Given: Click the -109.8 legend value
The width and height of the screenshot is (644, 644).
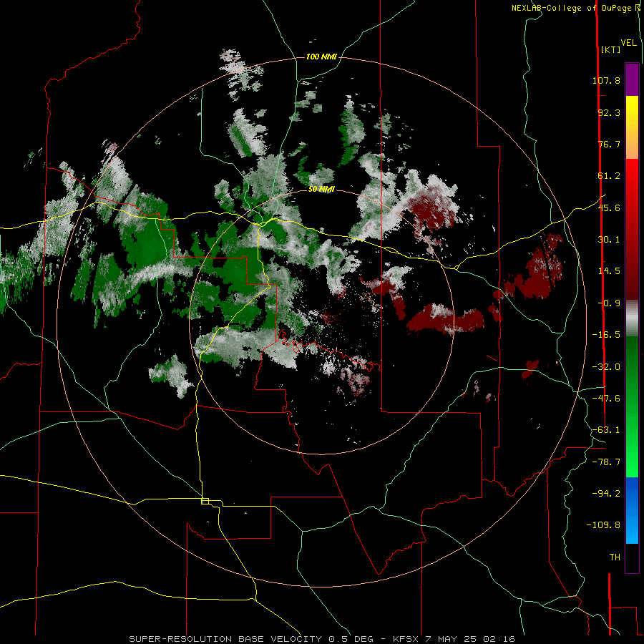Looking at the screenshot, I should click(x=603, y=525).
